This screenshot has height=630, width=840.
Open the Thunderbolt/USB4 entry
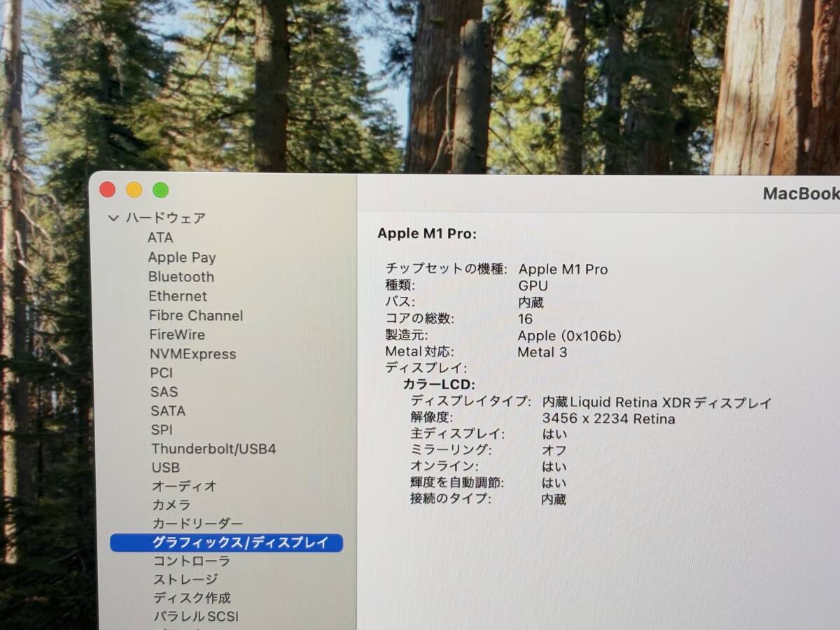(213, 448)
